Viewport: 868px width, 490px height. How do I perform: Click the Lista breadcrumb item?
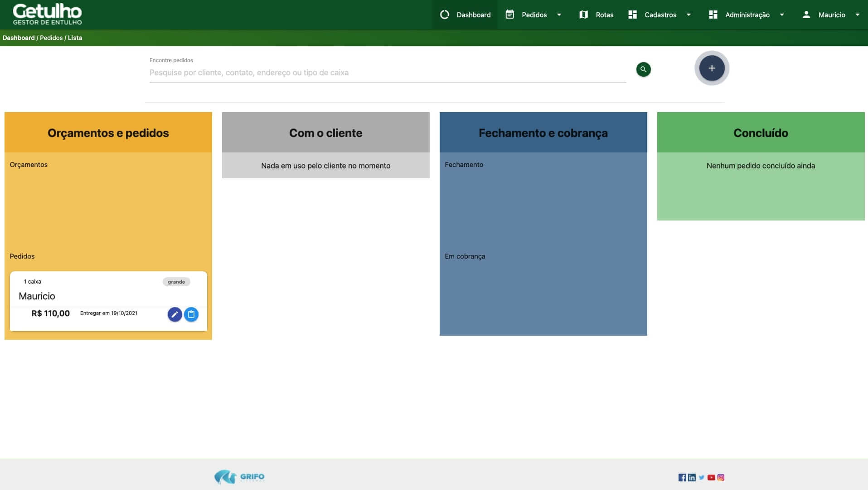coord(75,38)
